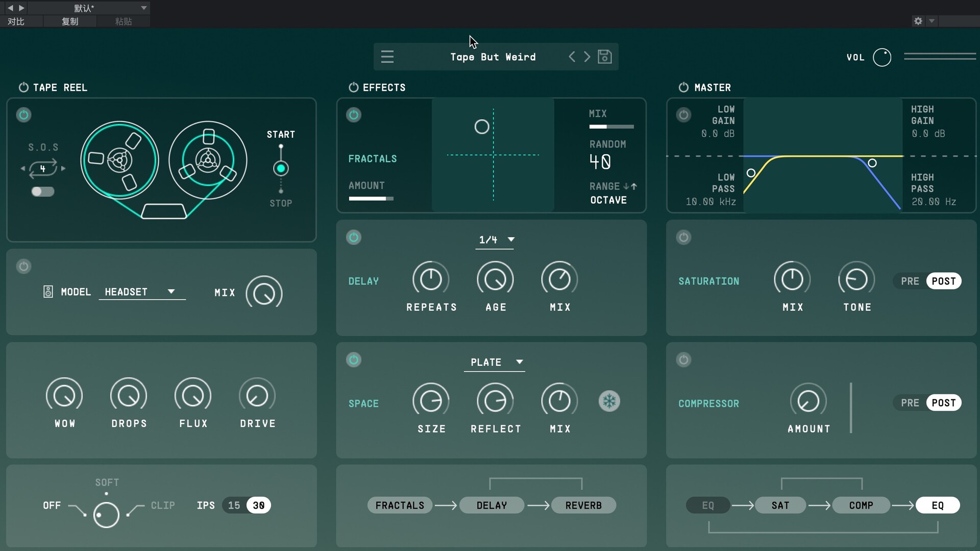The height and width of the screenshot is (551, 980).
Task: Disable the Compressor power button
Action: (683, 360)
